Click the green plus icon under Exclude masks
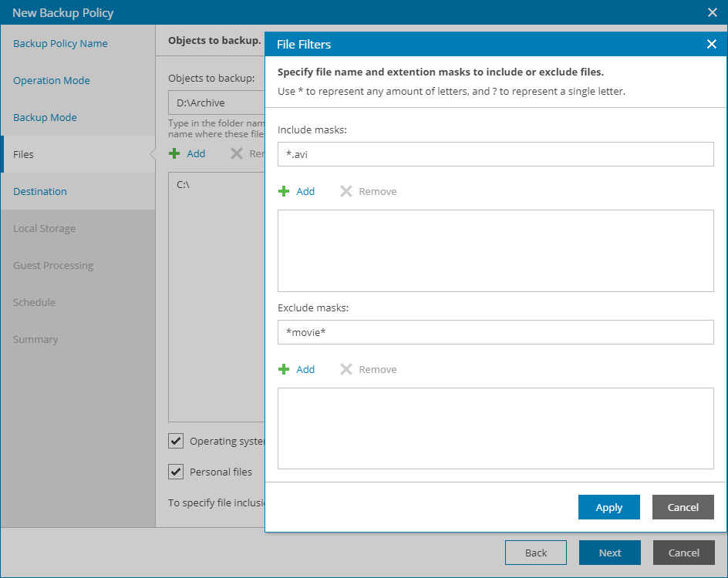This screenshot has width=728, height=578. tap(284, 369)
